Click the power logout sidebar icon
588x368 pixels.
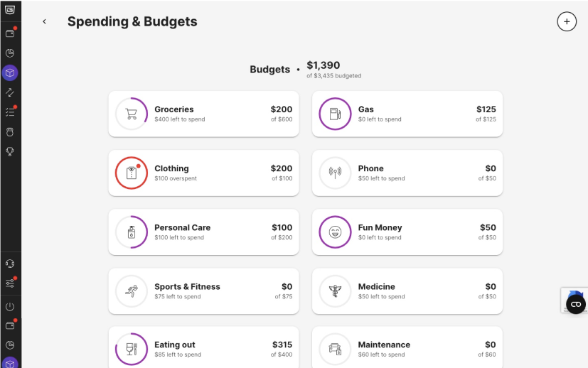pyautogui.click(x=10, y=307)
